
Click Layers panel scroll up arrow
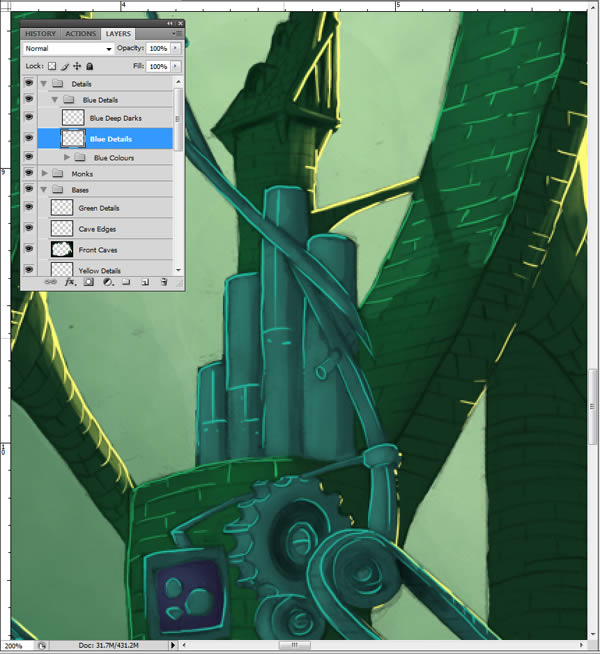pyautogui.click(x=178, y=82)
